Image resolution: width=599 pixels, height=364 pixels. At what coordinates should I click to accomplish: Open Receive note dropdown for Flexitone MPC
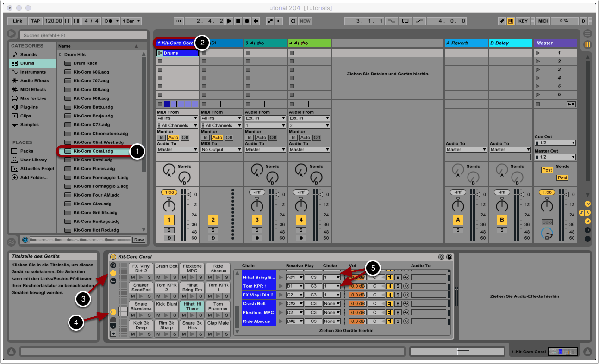pyautogui.click(x=294, y=313)
